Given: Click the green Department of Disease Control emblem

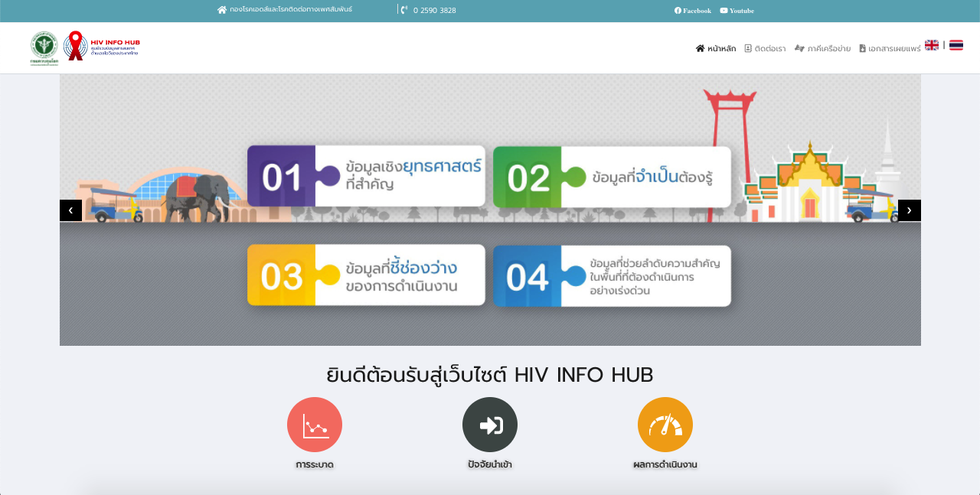Looking at the screenshot, I should [44, 47].
